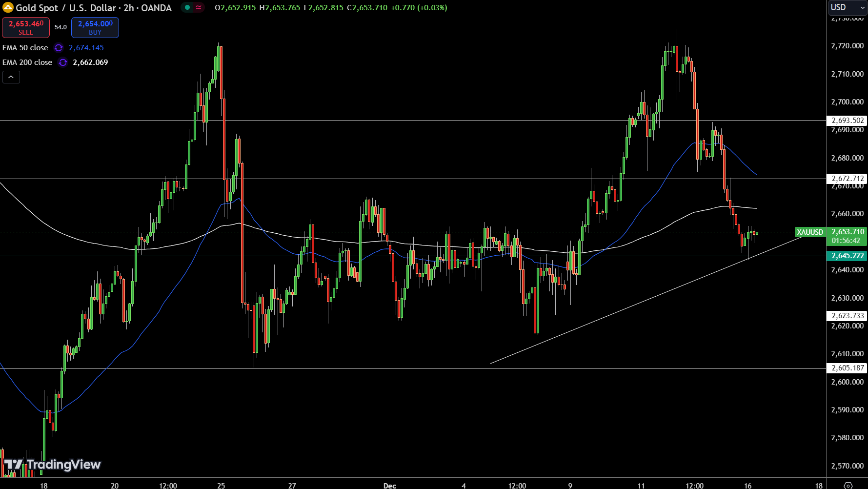This screenshot has width=868, height=489.
Task: Collapse the indicator legend with the chevron
Action: click(x=11, y=77)
